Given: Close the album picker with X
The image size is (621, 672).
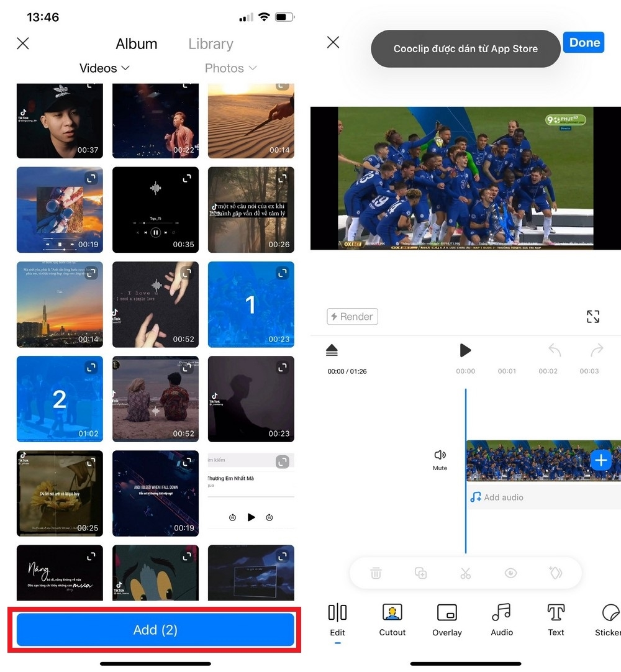Looking at the screenshot, I should click(23, 43).
